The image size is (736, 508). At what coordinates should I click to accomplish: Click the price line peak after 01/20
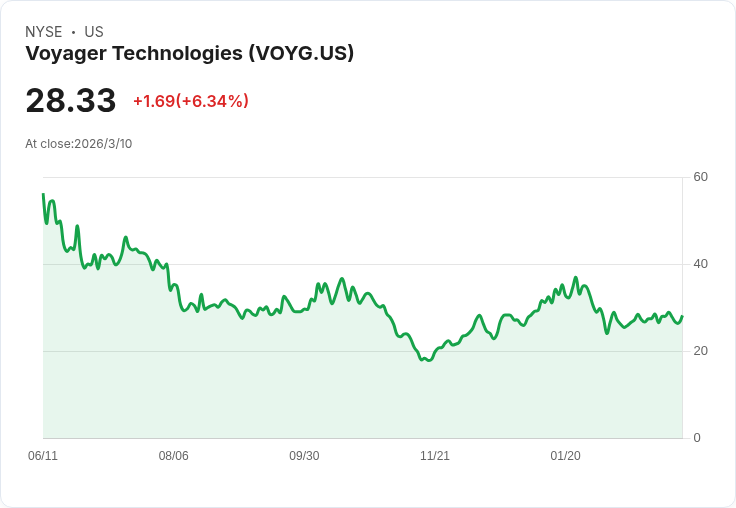(x=576, y=277)
